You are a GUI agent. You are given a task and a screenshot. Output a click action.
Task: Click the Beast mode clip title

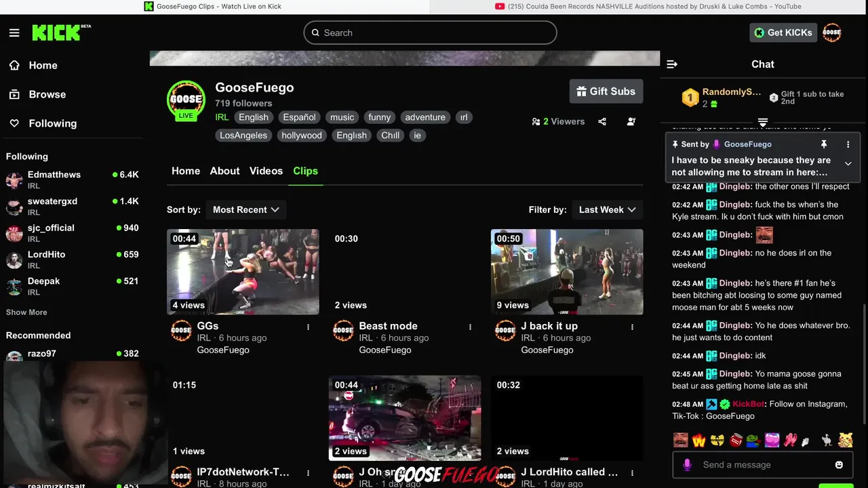[x=388, y=326]
